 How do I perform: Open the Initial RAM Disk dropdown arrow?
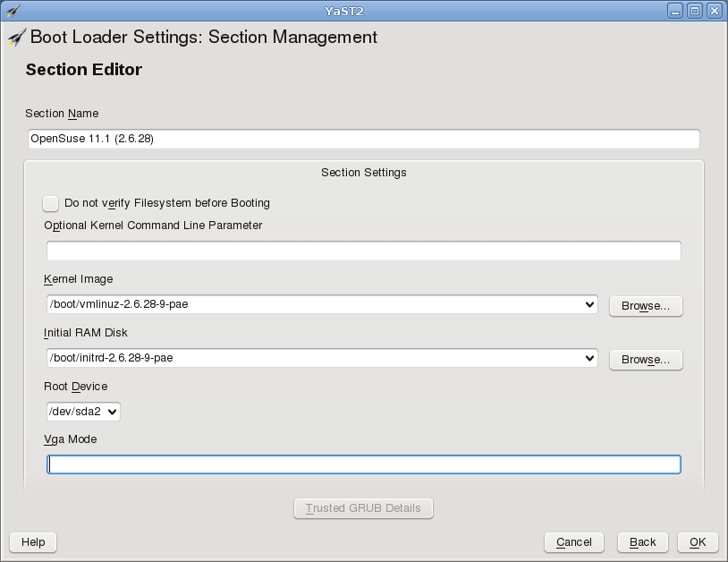[x=589, y=358]
